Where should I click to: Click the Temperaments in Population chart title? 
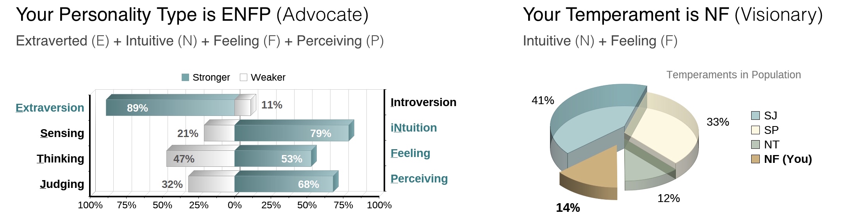coord(733,75)
